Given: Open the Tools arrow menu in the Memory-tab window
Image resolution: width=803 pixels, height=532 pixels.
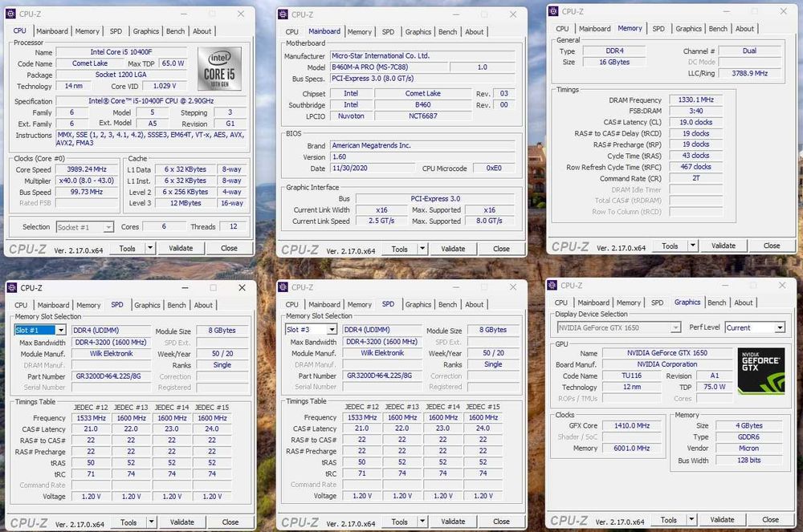Looking at the screenshot, I should (x=693, y=246).
